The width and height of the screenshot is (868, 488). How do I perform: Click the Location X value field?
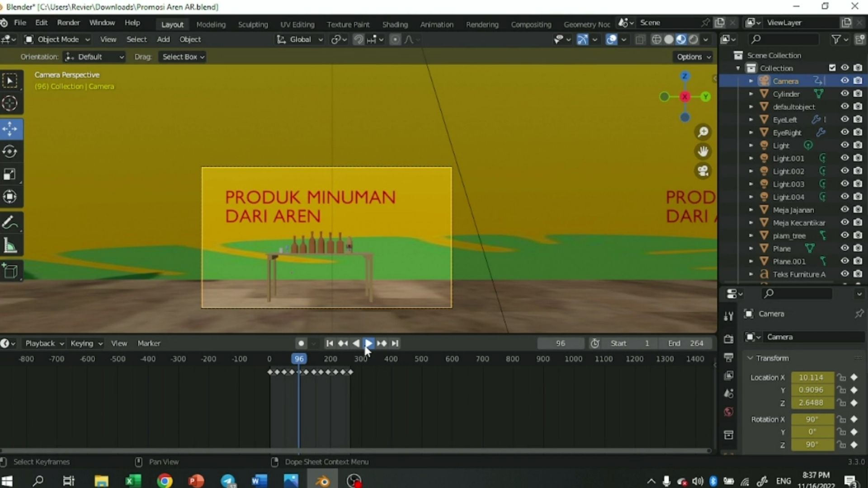coord(811,377)
